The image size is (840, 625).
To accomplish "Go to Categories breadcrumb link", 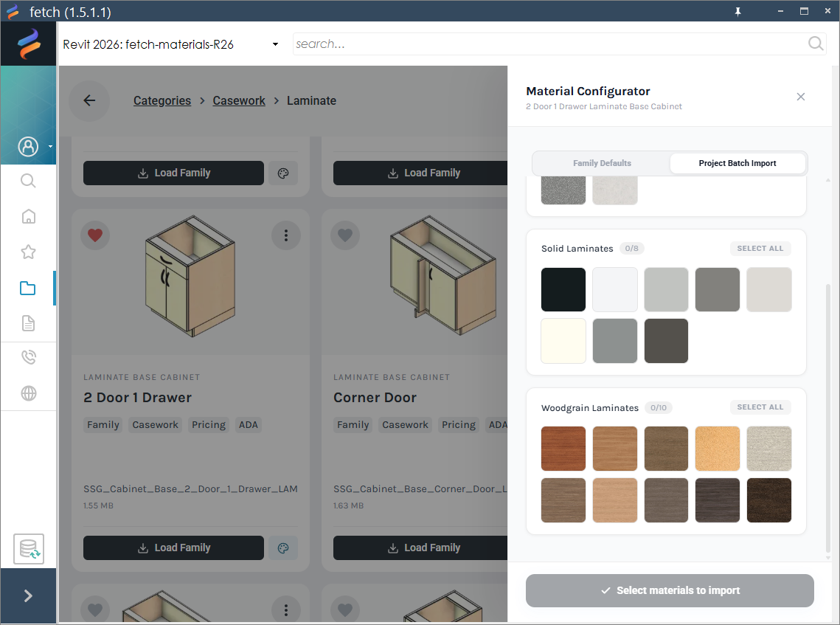I will [162, 101].
